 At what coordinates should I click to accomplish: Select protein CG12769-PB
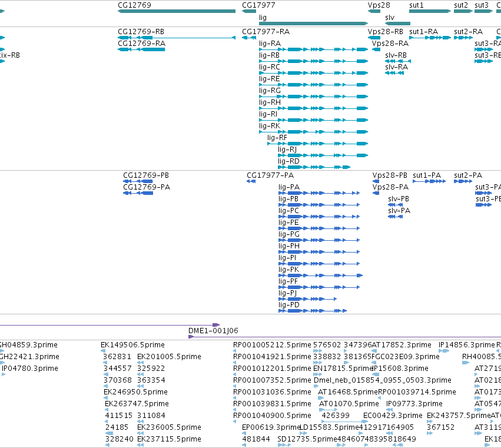coord(138,181)
